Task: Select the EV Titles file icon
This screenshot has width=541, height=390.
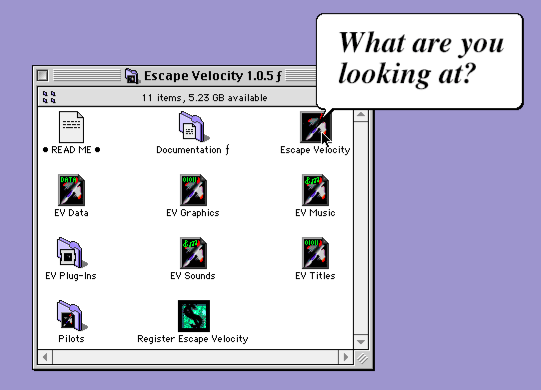Action: 315,253
